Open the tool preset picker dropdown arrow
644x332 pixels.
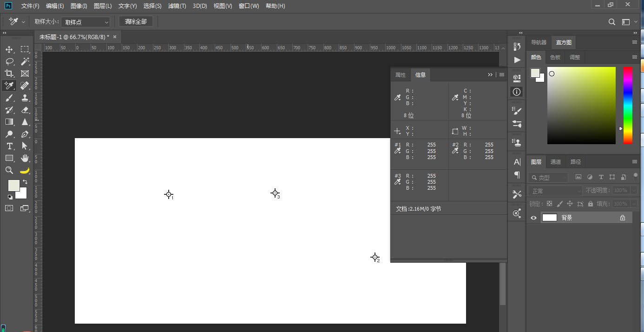pos(23,22)
